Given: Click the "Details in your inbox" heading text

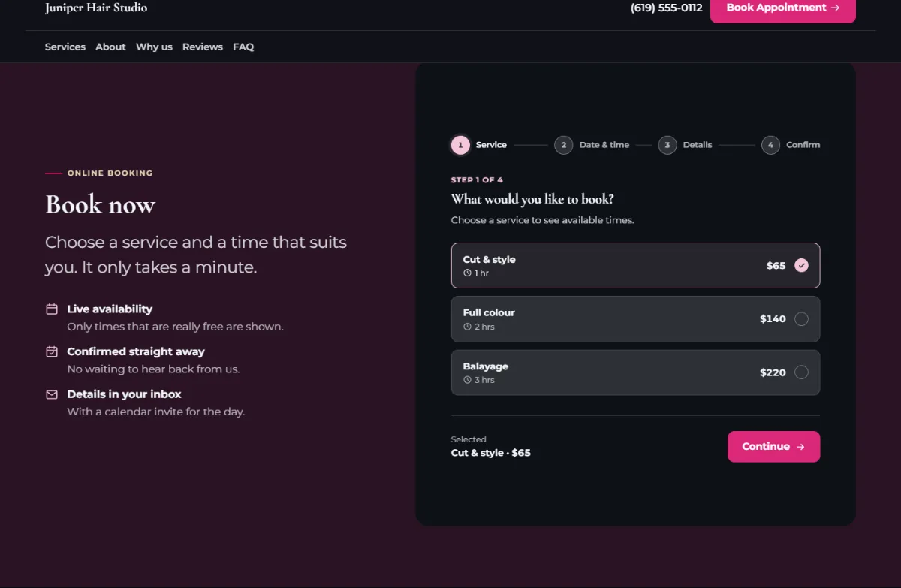Looking at the screenshot, I should pyautogui.click(x=124, y=394).
